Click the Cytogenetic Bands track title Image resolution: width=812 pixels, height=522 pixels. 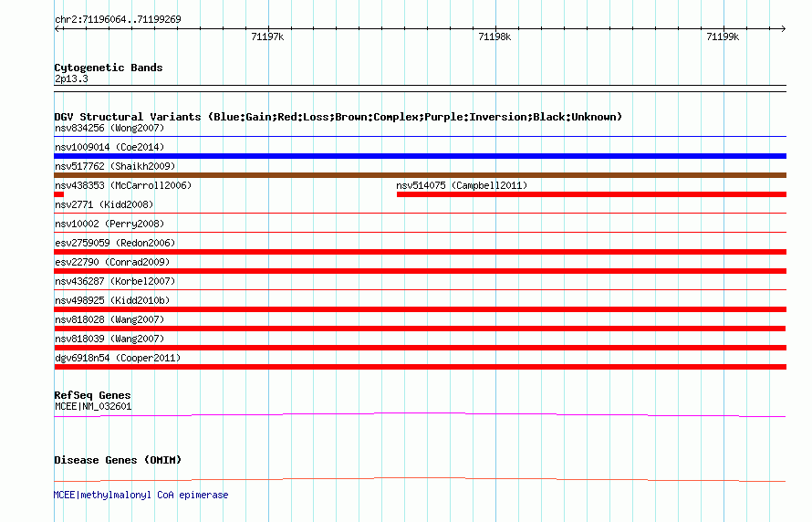109,68
